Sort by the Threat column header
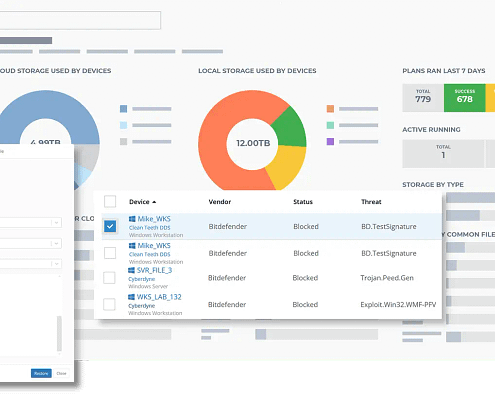This screenshot has height=400, width=495. point(371,202)
